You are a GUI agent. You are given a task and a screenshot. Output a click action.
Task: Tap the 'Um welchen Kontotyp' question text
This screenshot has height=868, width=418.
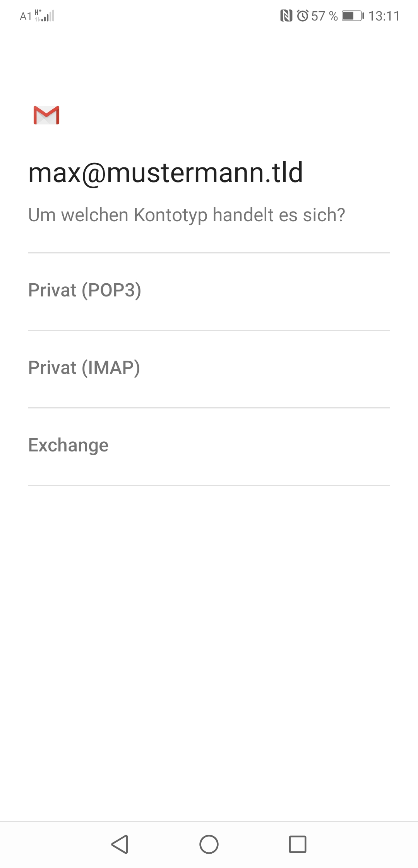pyautogui.click(x=187, y=215)
